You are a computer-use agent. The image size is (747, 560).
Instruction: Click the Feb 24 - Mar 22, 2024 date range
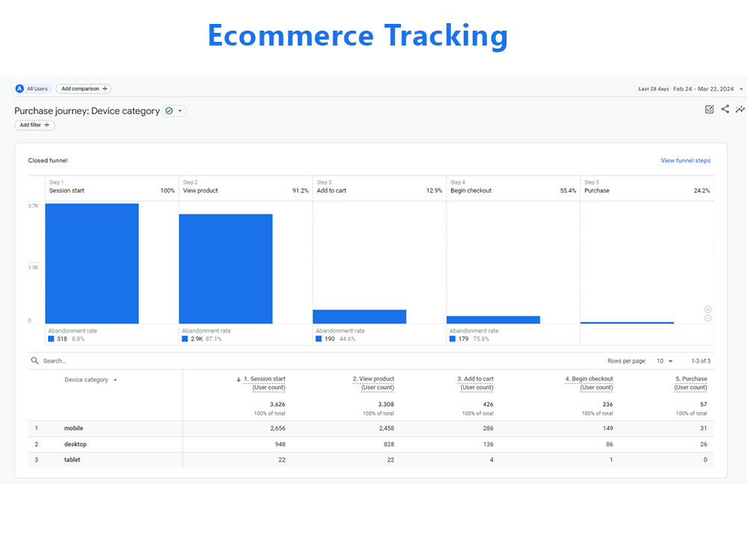(703, 89)
